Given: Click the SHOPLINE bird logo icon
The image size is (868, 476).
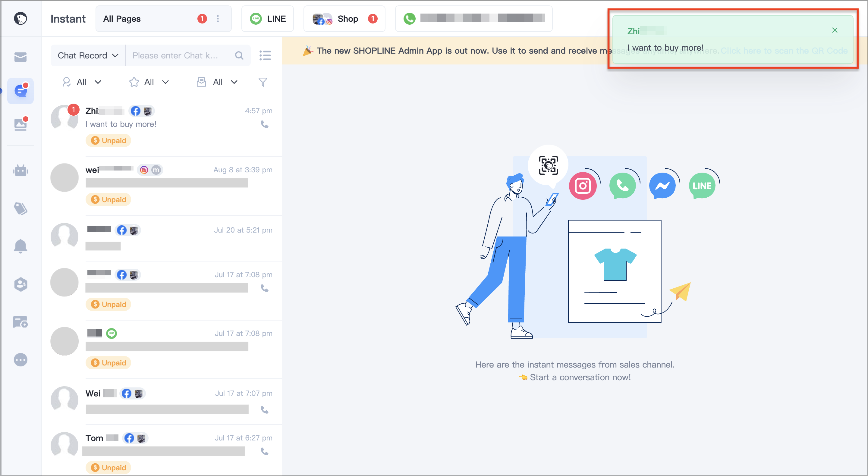Looking at the screenshot, I should click(x=20, y=19).
